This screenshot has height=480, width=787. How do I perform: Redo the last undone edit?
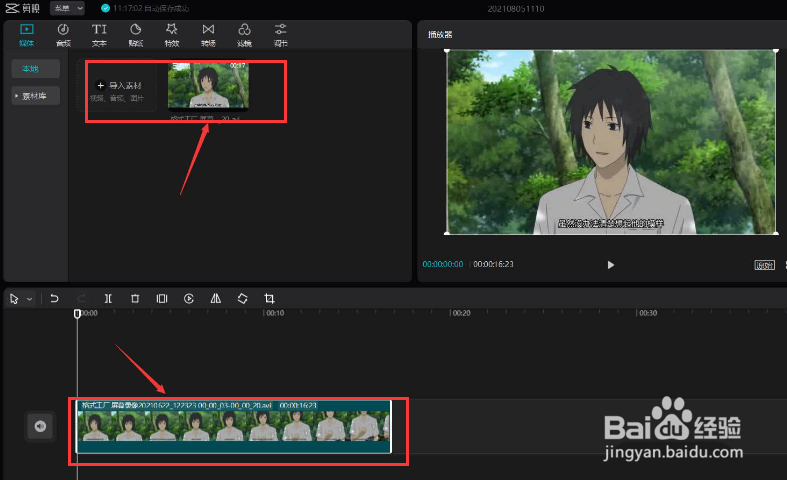pyautogui.click(x=81, y=299)
